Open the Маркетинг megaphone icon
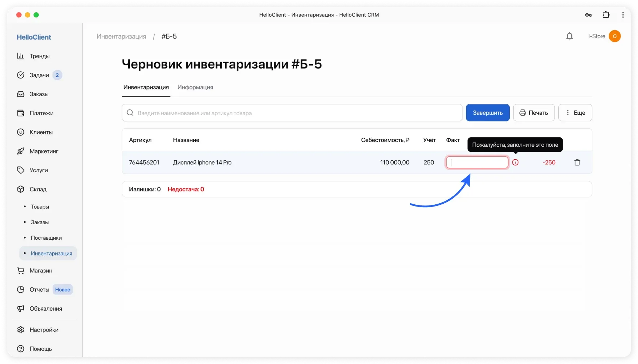The image size is (638, 364). click(44, 151)
